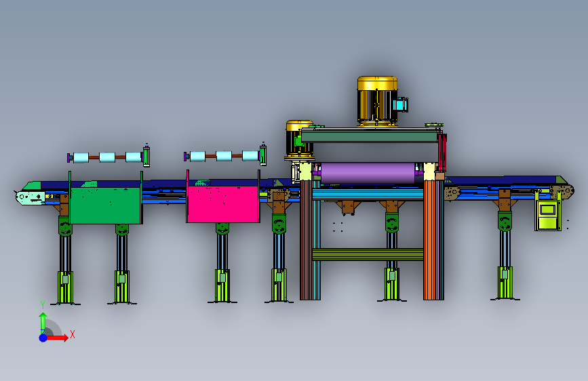588x381 pixels.
Task: Click the blue origin ball of the triad
Action: (43, 338)
